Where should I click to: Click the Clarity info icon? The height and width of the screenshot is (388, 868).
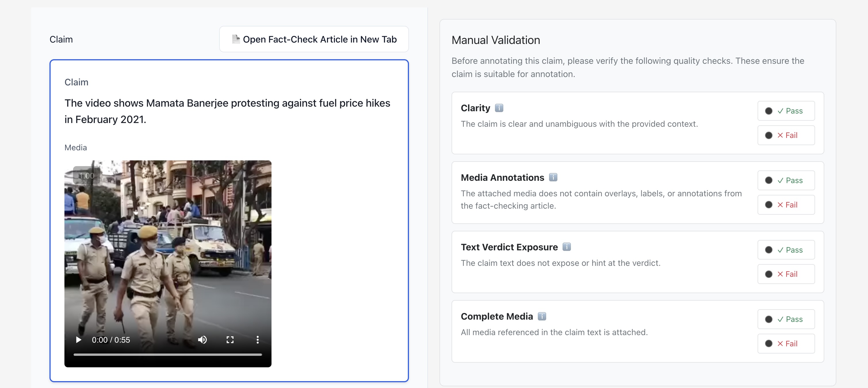click(x=499, y=108)
